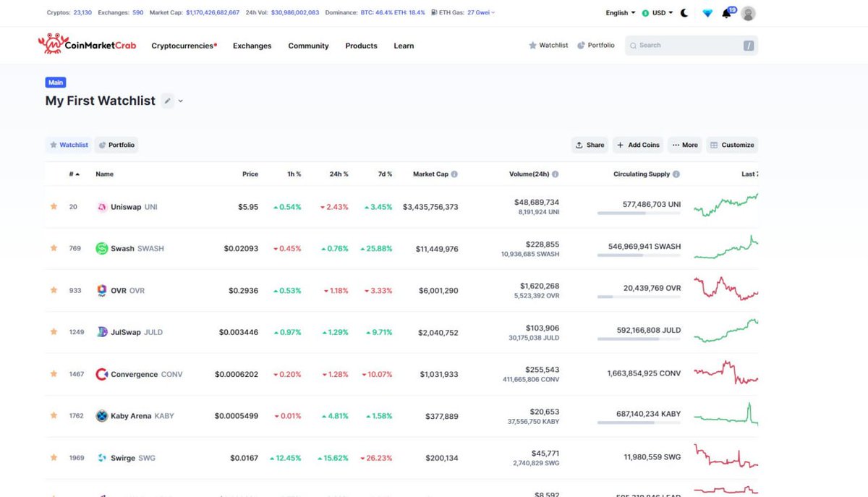Click the Add Coins button
The width and height of the screenshot is (868, 497).
(638, 145)
